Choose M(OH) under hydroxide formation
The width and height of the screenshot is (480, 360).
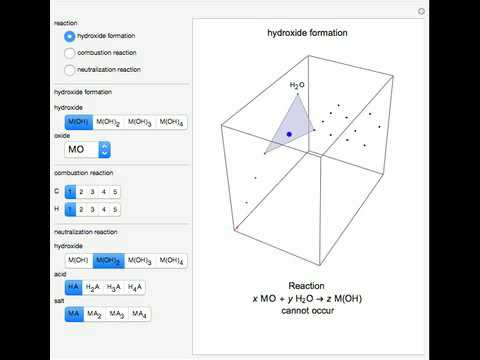coord(79,122)
